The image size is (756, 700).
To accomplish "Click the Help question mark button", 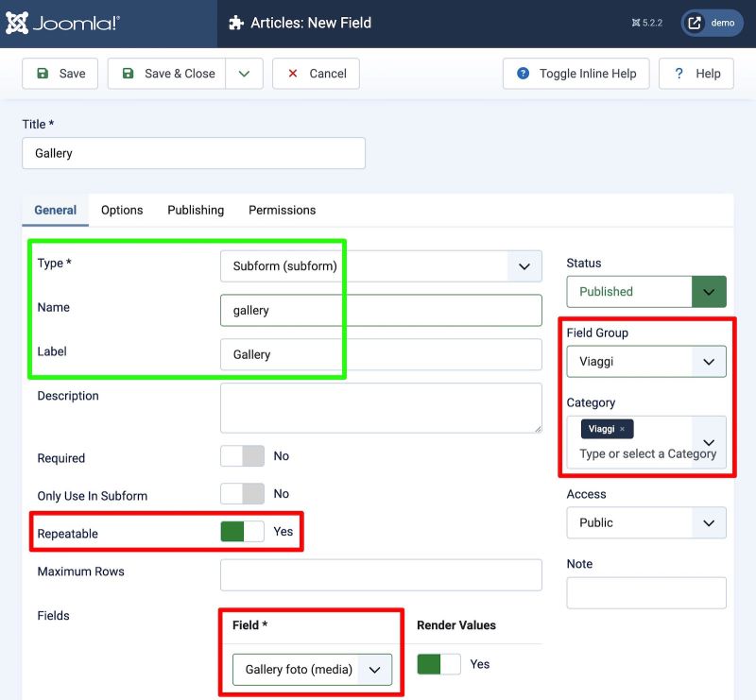I will pos(696,74).
